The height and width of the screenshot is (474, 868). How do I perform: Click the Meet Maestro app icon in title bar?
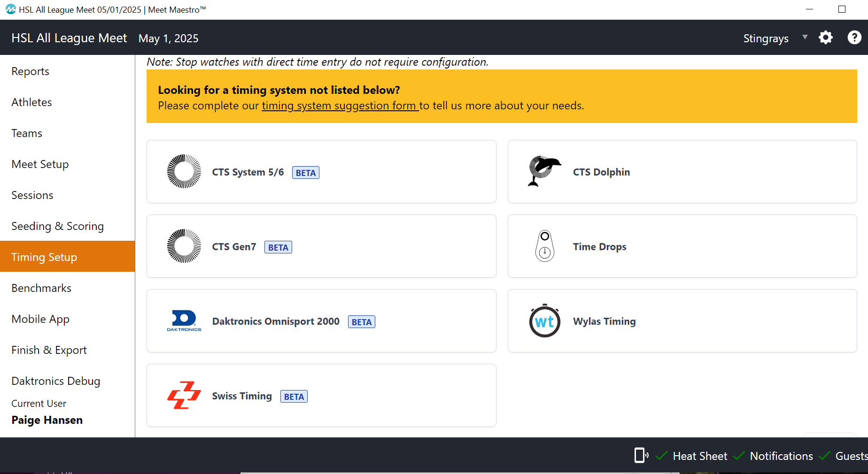point(10,9)
